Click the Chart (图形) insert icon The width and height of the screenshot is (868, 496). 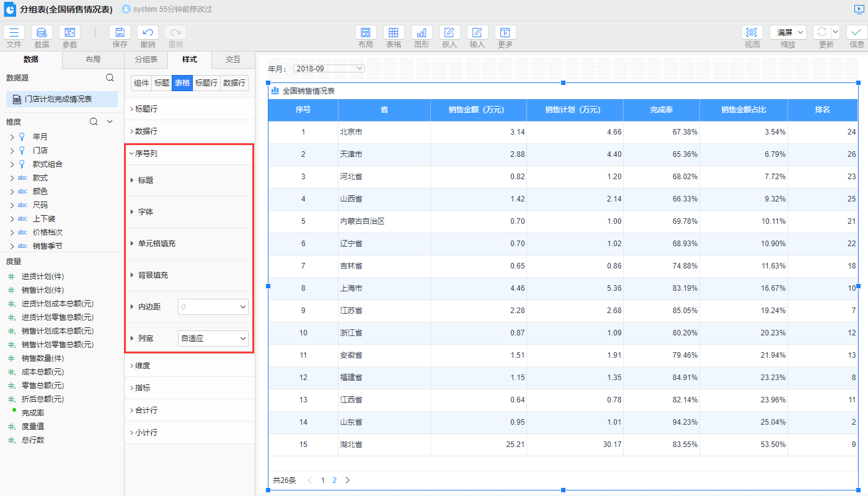[422, 33]
